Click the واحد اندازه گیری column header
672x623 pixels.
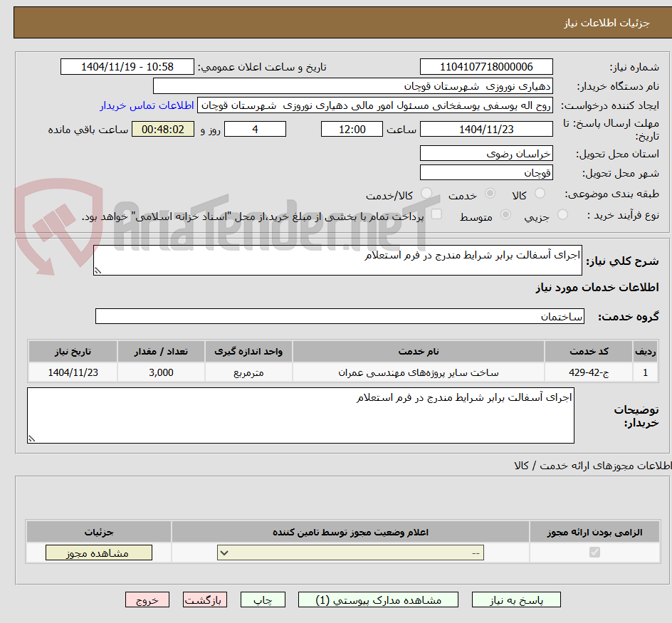[x=248, y=352]
